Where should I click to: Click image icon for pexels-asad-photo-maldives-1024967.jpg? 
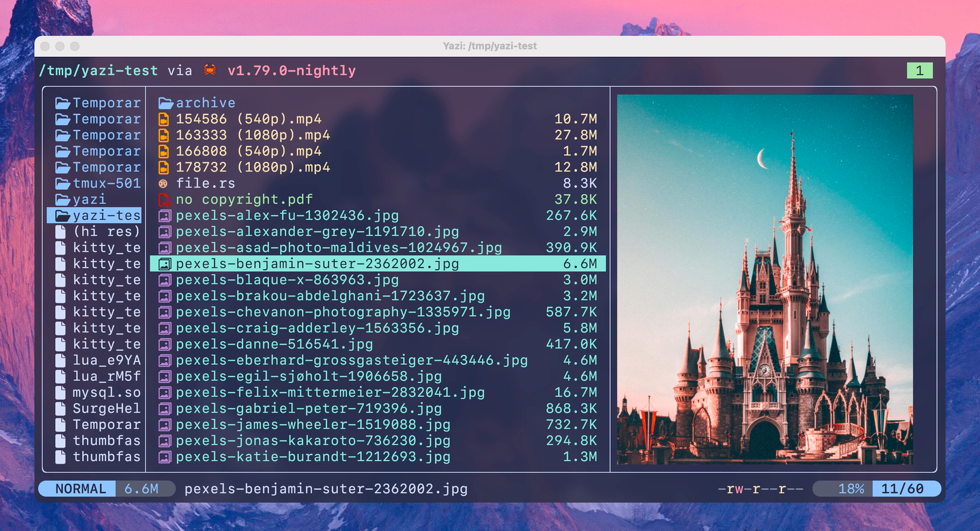(164, 247)
